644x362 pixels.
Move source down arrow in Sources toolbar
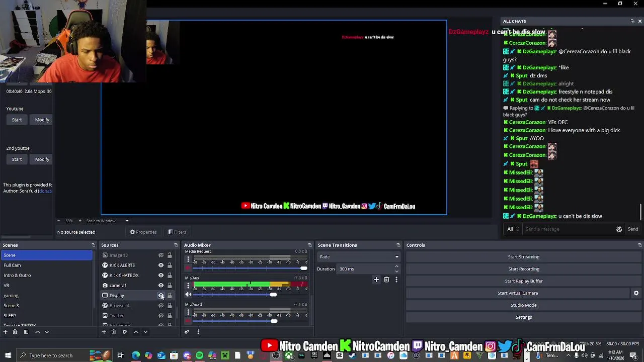pos(145,332)
